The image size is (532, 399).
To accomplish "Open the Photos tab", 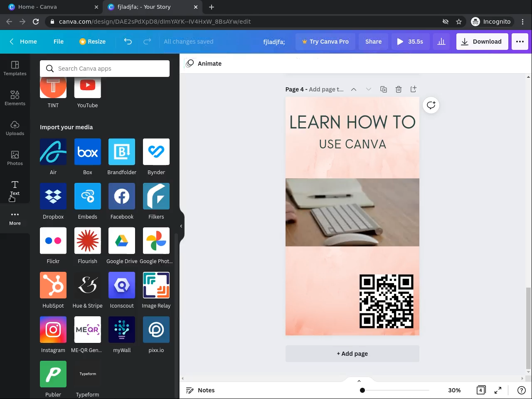I will 15,158.
